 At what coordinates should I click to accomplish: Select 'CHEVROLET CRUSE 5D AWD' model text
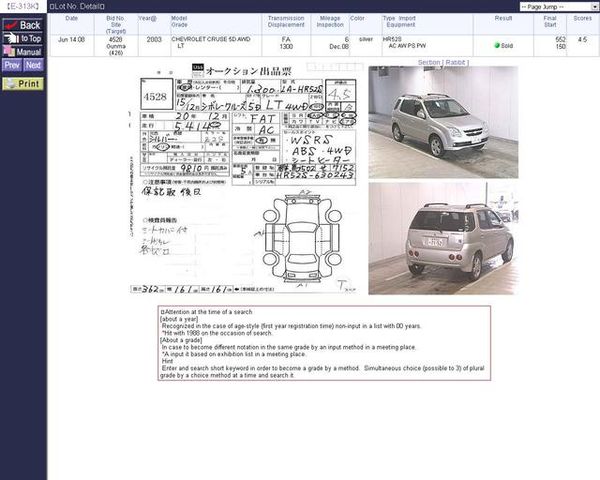pos(211,39)
